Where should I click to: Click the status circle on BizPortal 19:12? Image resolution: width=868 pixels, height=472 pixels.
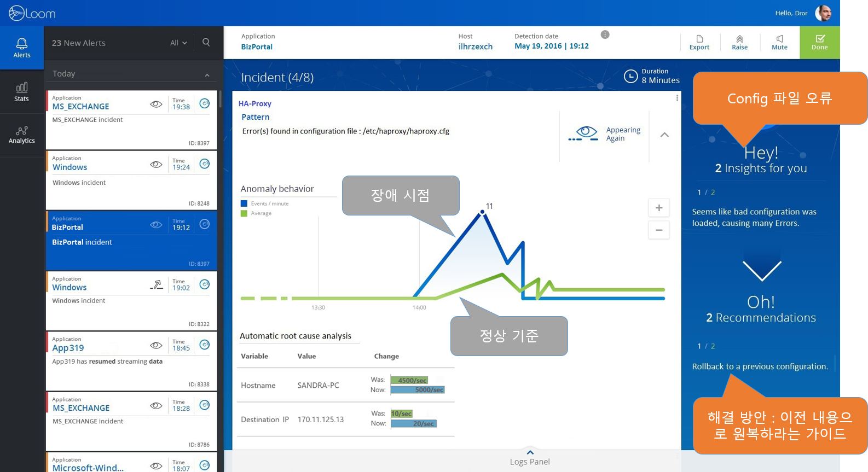pyautogui.click(x=205, y=224)
